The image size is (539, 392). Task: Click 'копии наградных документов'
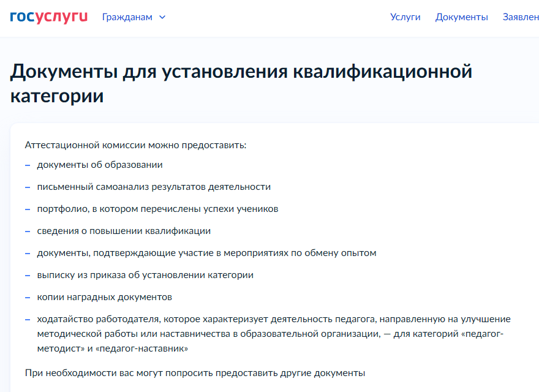(x=105, y=296)
